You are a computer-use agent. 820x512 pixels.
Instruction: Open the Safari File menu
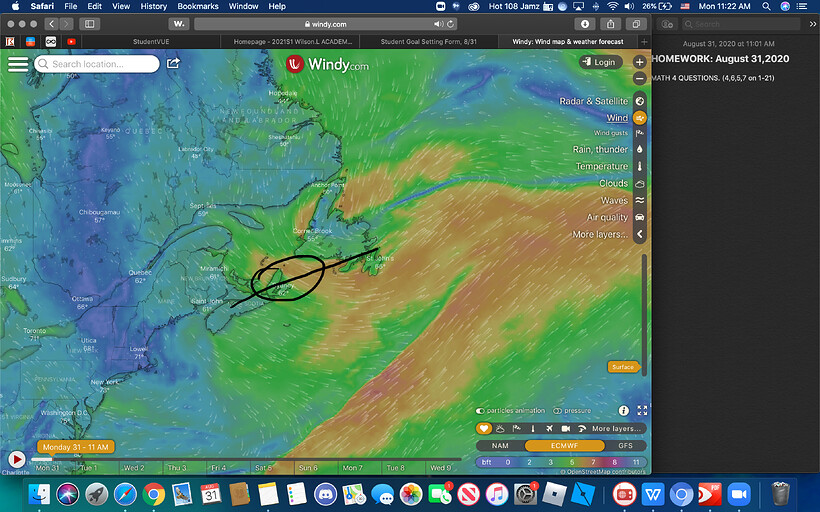coord(71,6)
